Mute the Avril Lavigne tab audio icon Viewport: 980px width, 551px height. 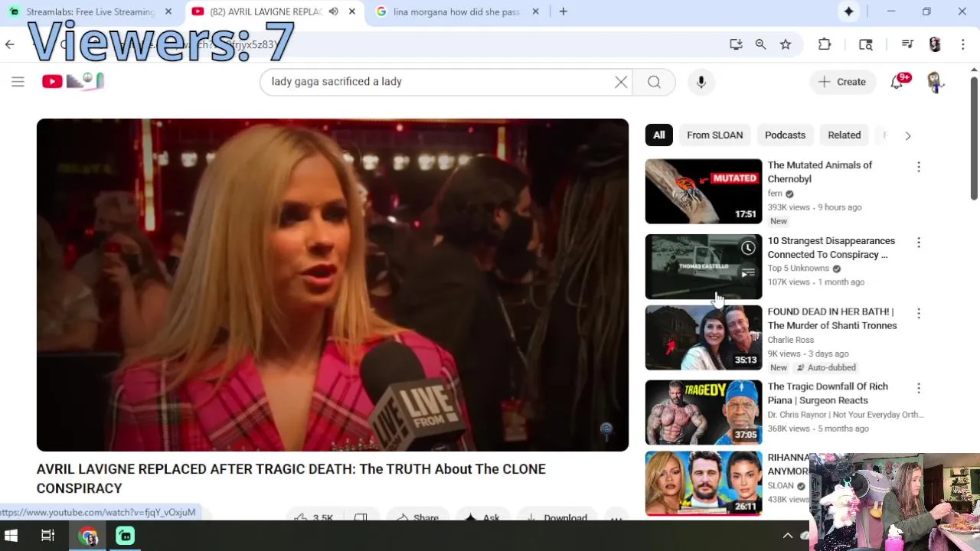(333, 11)
